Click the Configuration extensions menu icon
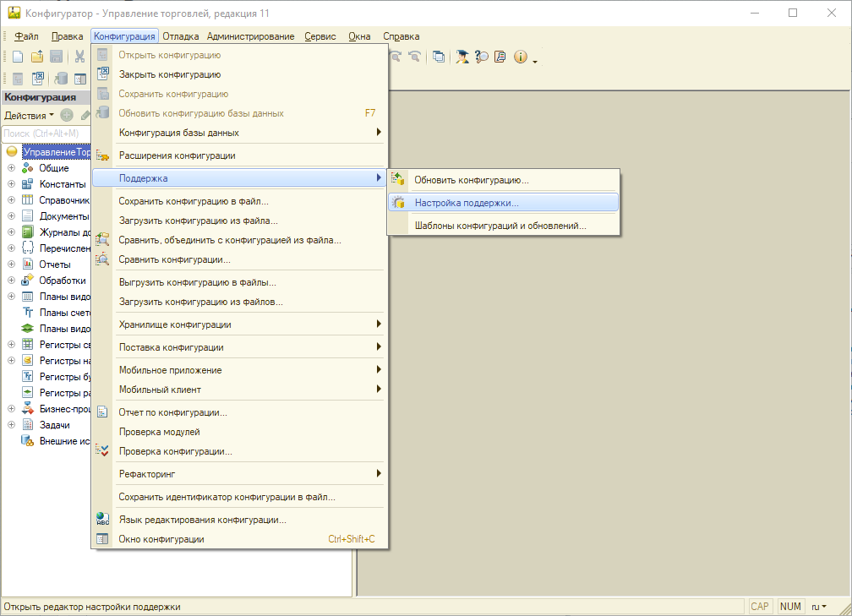This screenshot has height=616, width=852. coord(103,155)
